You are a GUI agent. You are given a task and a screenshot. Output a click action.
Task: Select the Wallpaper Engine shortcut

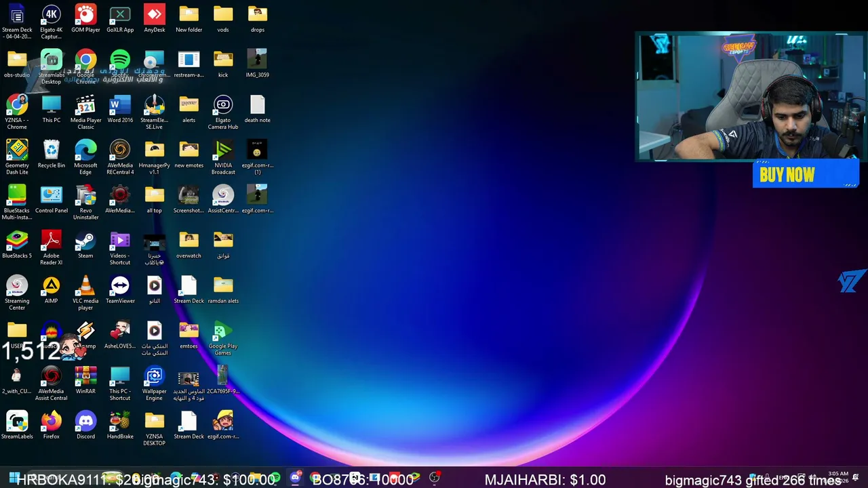(154, 384)
